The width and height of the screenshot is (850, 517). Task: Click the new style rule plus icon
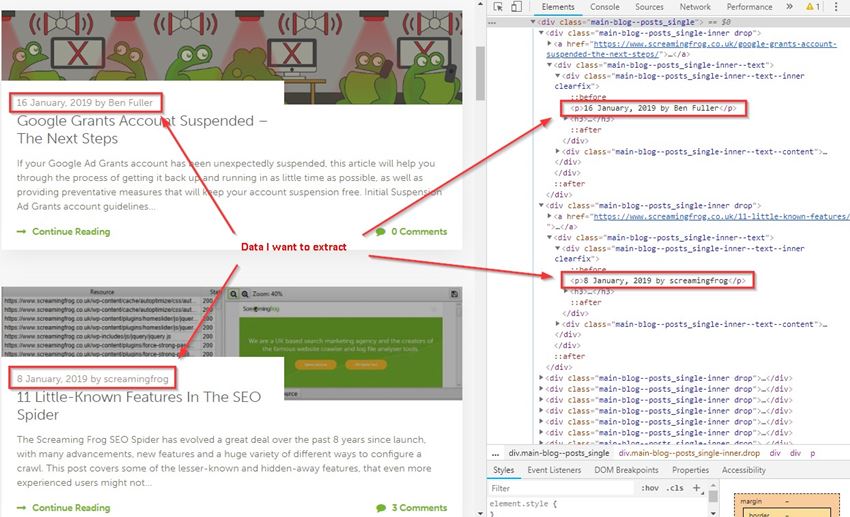coord(697,488)
